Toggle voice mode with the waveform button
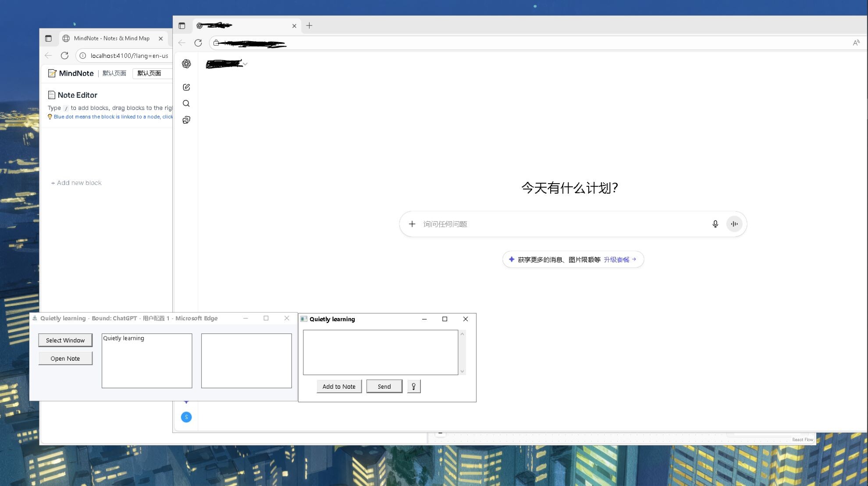 [734, 223]
